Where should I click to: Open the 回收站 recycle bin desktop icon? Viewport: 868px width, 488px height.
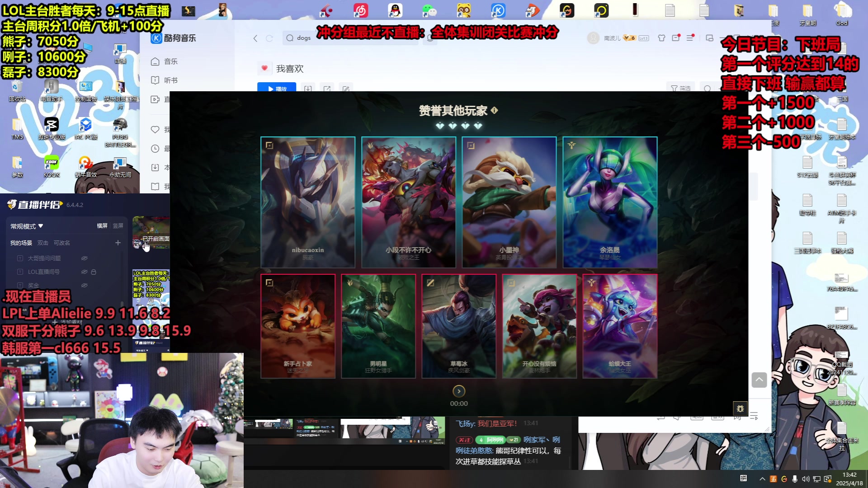(x=17, y=90)
